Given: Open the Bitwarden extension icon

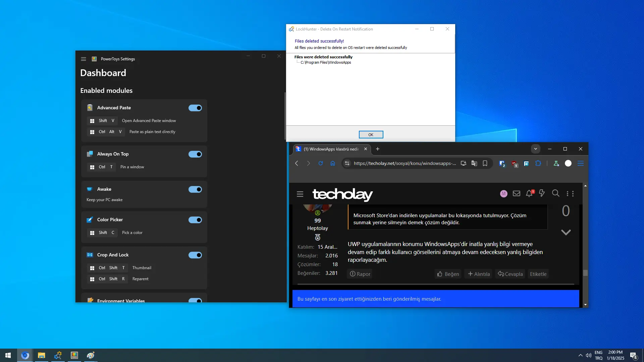Looking at the screenshot, I should coord(502,164).
